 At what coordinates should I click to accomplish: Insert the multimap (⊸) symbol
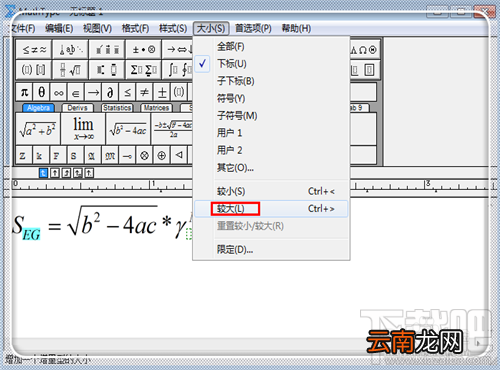(x=127, y=155)
